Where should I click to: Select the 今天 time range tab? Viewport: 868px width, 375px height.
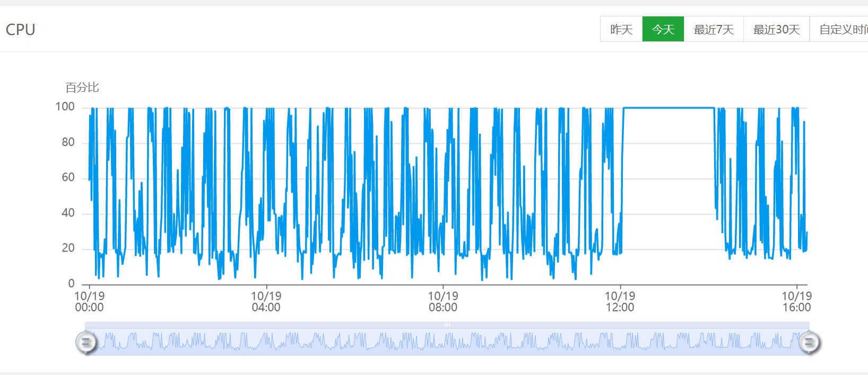tap(663, 29)
